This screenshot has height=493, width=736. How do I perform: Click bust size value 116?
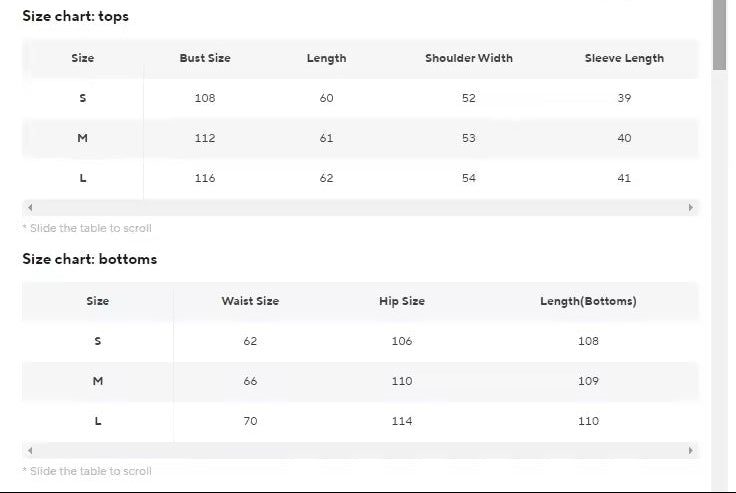coord(205,178)
